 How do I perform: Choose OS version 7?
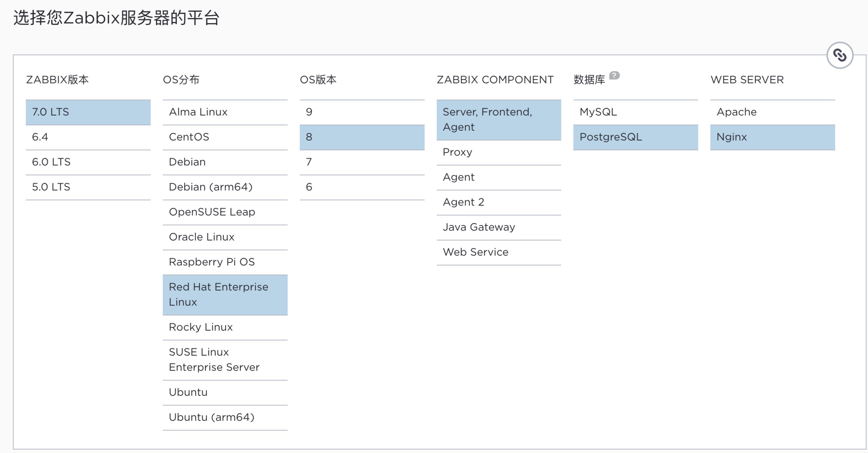(362, 162)
